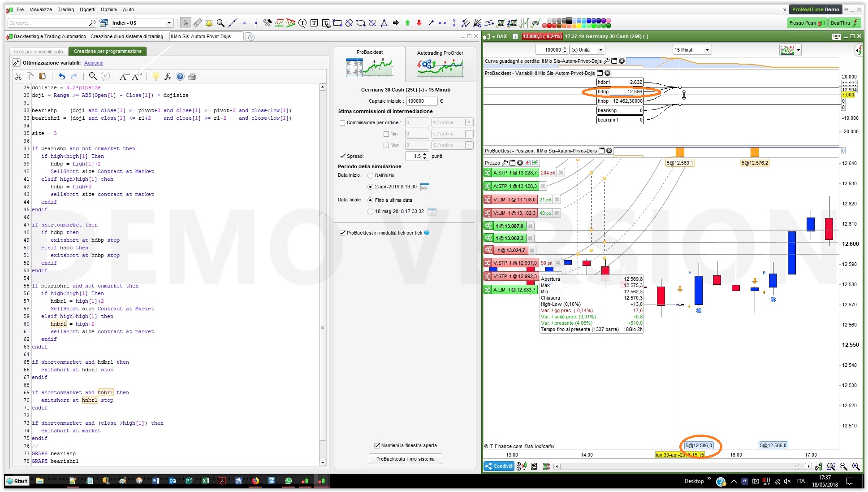
Task: Open the start date calendar picker
Action: coord(425,187)
